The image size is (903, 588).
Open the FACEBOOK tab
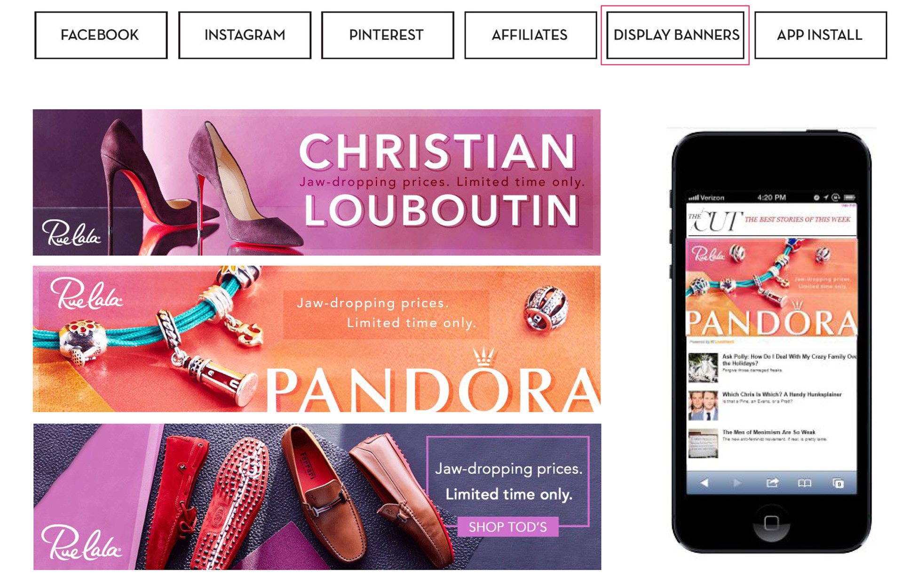point(101,35)
